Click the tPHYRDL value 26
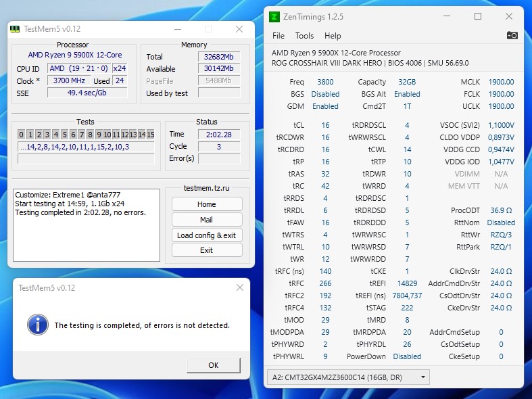The width and height of the screenshot is (532, 399). click(407, 344)
